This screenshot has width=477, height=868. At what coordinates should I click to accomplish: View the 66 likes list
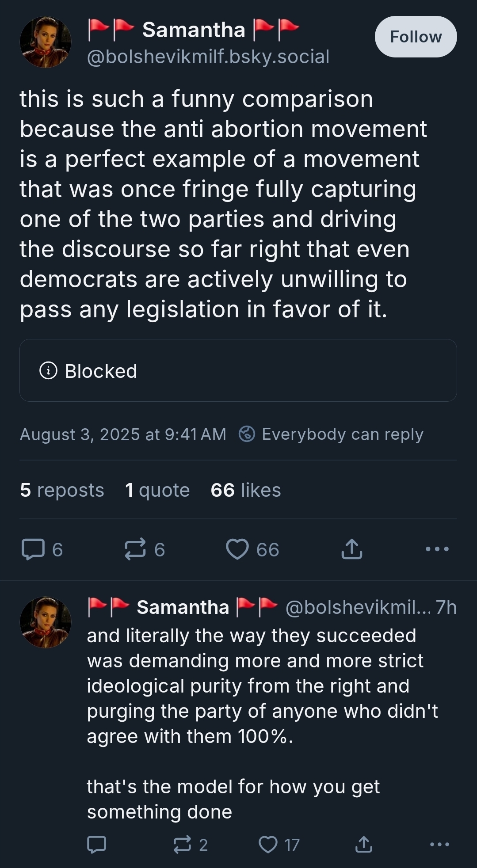pyautogui.click(x=246, y=490)
